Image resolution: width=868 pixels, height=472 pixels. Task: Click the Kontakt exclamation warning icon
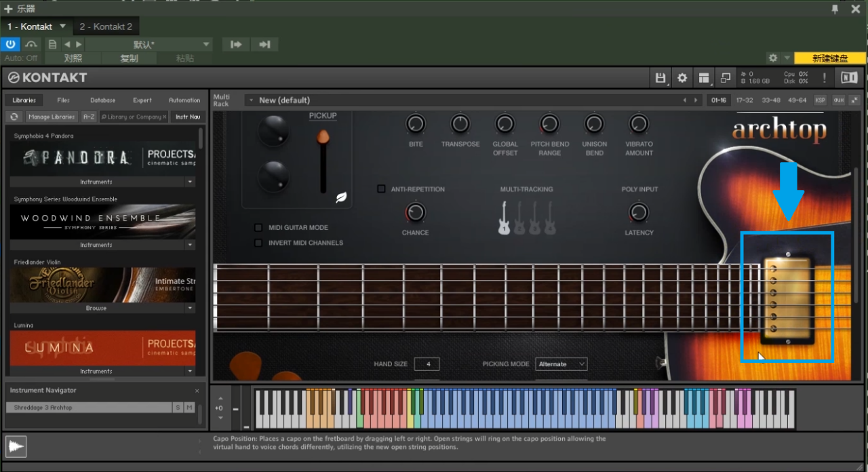[824, 78]
